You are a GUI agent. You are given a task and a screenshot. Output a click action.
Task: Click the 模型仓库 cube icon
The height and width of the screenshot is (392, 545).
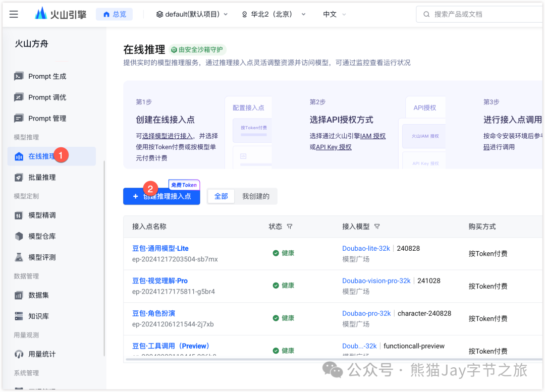(x=19, y=236)
